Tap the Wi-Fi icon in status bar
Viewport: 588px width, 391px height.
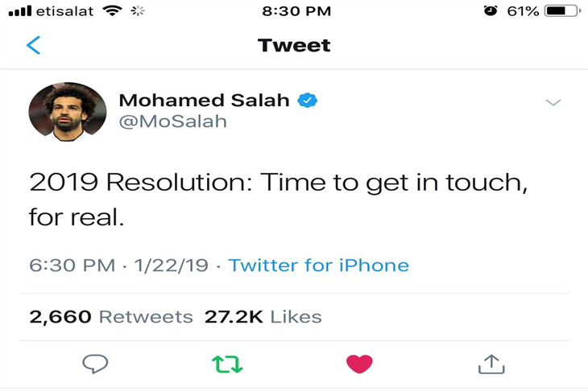coord(113,11)
